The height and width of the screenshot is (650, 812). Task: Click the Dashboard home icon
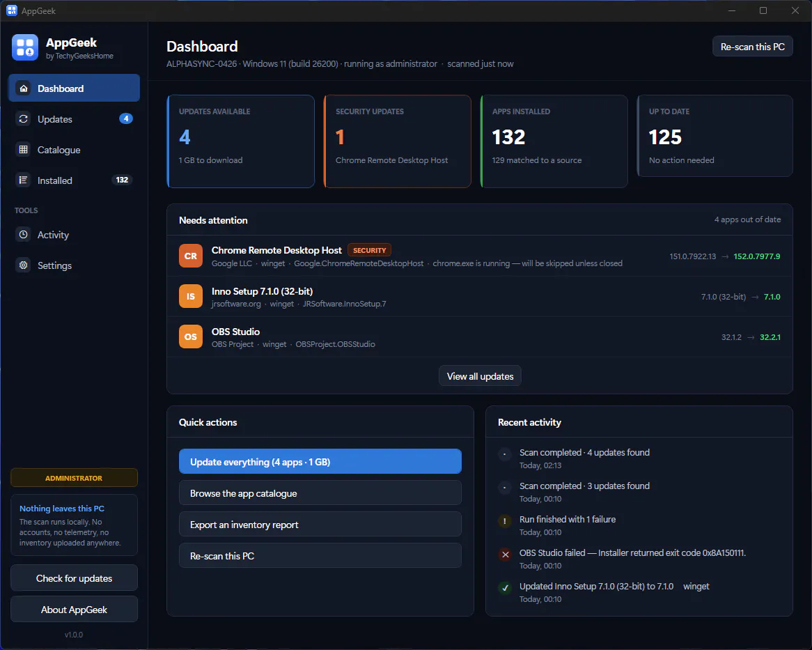point(23,88)
